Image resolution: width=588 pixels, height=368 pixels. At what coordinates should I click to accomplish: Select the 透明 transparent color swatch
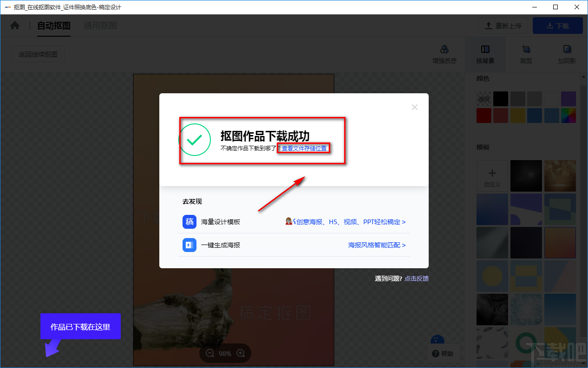(484, 99)
